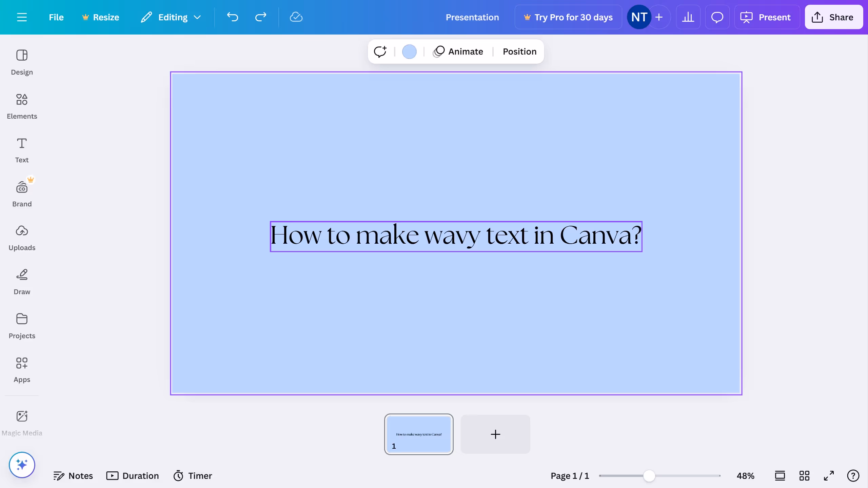Open the grid view at the bottom right
This screenshot has width=868, height=488.
804,476
